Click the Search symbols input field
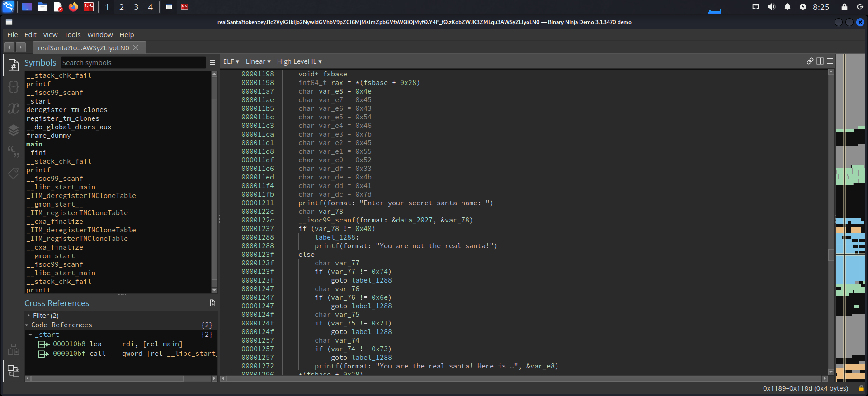Viewport: 868px width, 396px height. tap(133, 62)
